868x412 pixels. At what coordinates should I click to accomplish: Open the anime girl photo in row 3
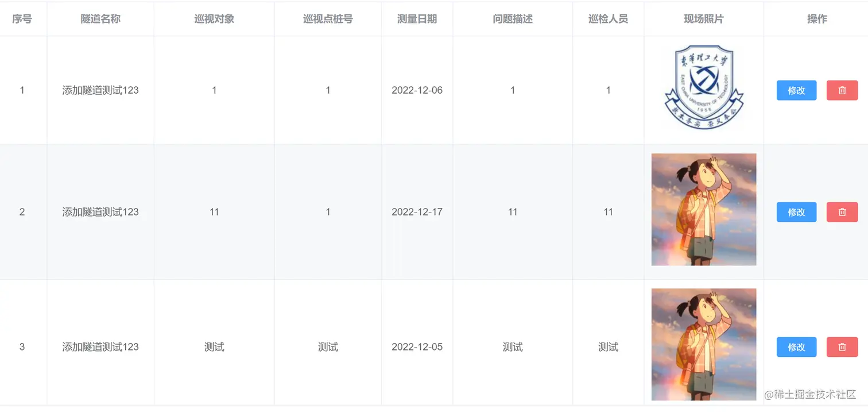coord(704,344)
